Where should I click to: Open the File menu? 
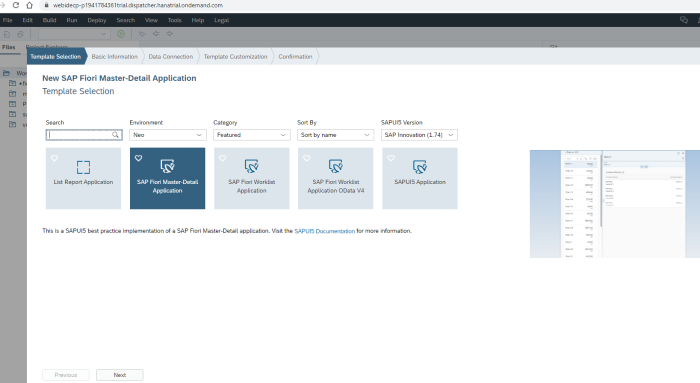[x=8, y=20]
